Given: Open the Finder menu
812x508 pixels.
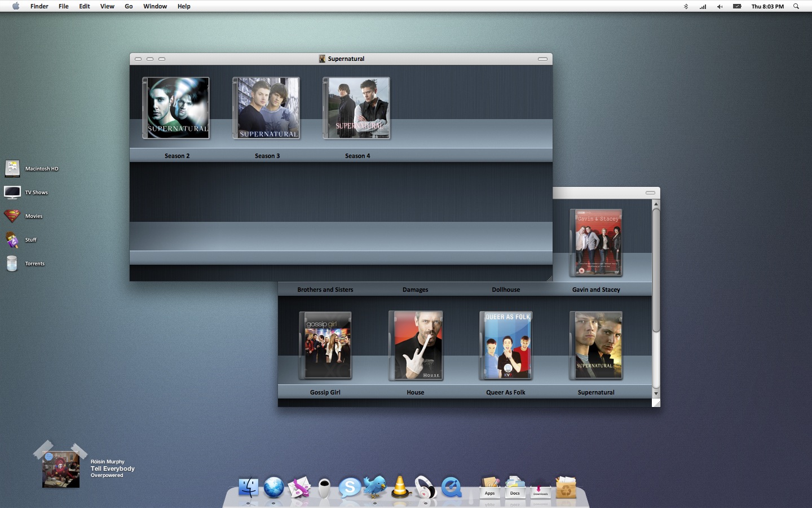Looking at the screenshot, I should (39, 6).
